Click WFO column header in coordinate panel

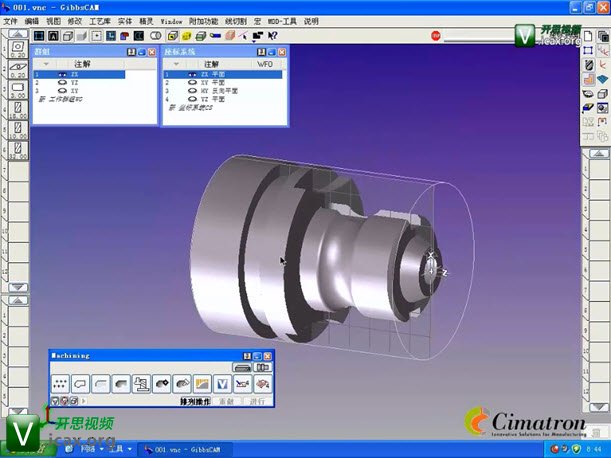[265, 64]
